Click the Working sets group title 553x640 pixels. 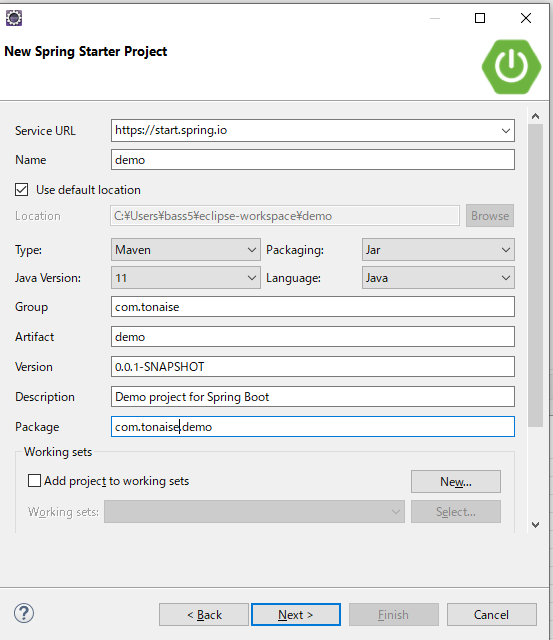click(x=58, y=452)
